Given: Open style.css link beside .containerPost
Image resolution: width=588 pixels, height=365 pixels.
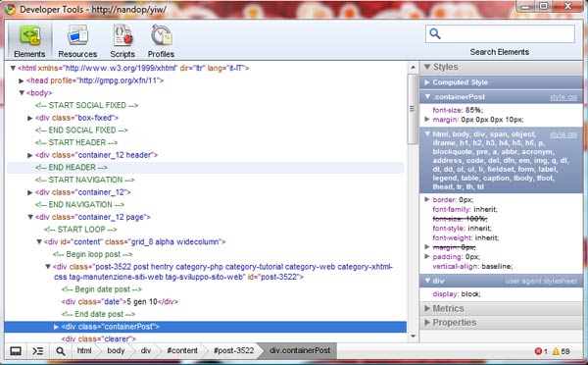Looking at the screenshot, I should pyautogui.click(x=563, y=97).
